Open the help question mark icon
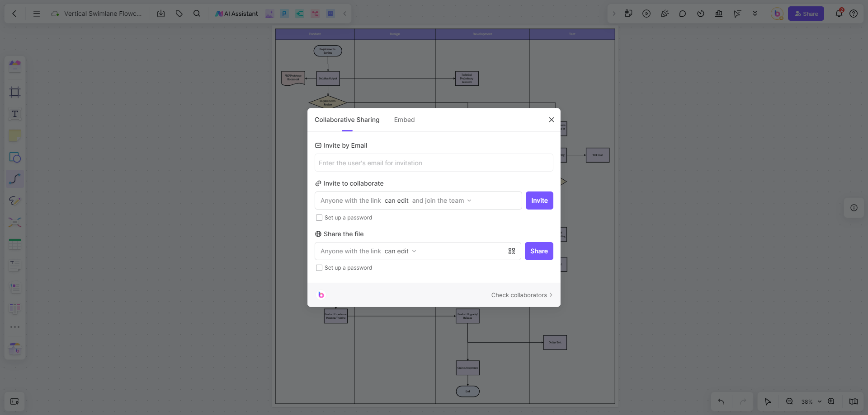 [854, 14]
